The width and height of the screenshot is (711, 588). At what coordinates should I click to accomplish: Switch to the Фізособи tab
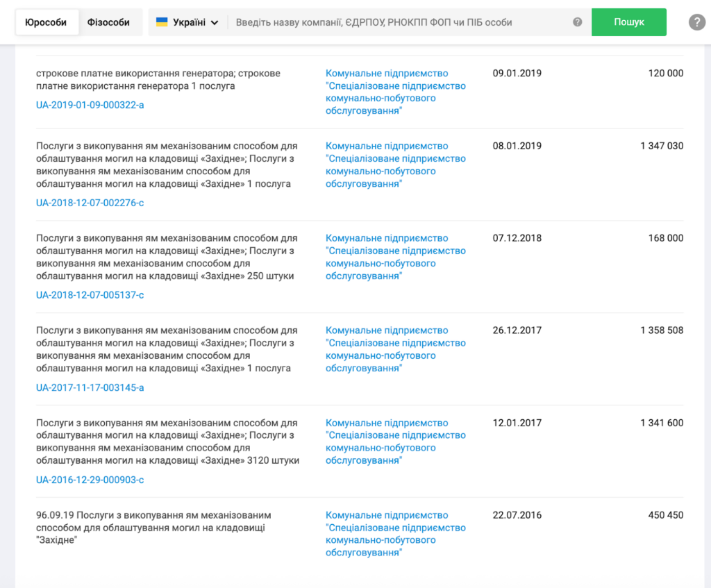(x=108, y=22)
